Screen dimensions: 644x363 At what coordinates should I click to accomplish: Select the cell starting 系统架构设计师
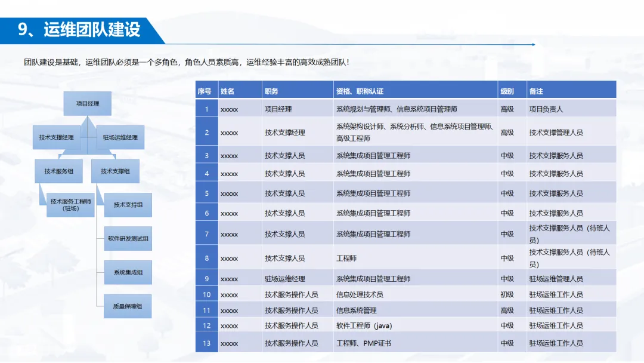pos(416,133)
